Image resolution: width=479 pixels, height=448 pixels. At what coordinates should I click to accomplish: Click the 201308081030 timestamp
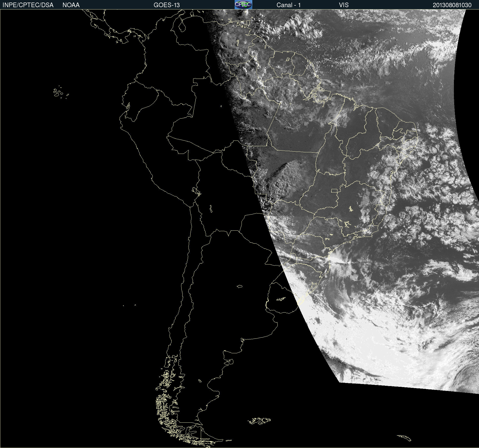click(x=452, y=5)
